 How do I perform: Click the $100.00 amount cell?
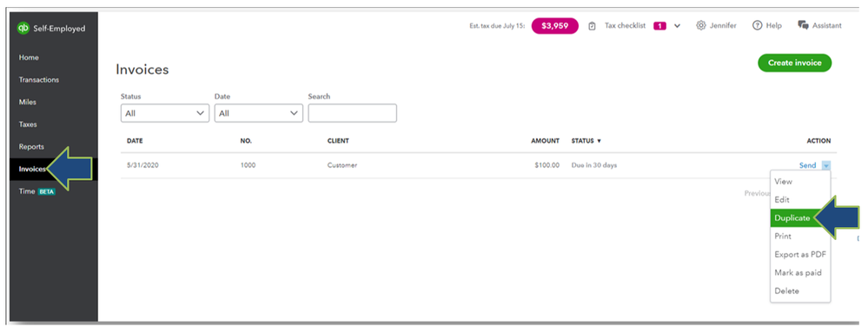(546, 165)
